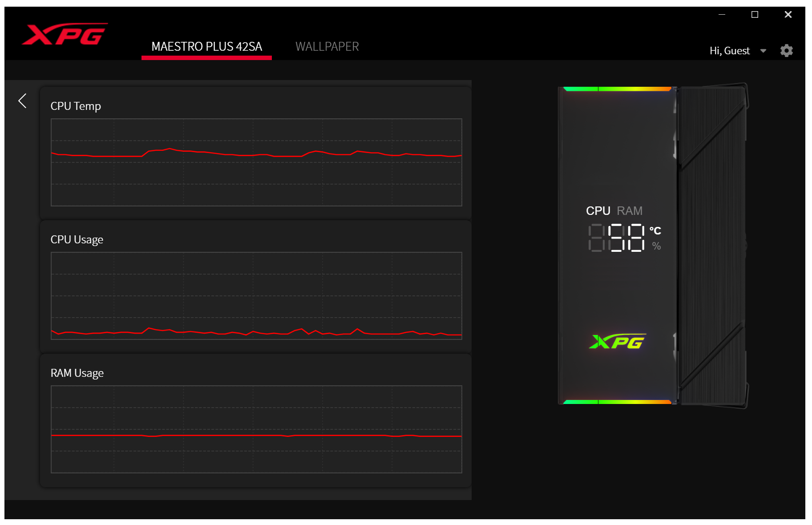This screenshot has width=812, height=525.
Task: Click the red XPG logo in header
Action: point(65,34)
